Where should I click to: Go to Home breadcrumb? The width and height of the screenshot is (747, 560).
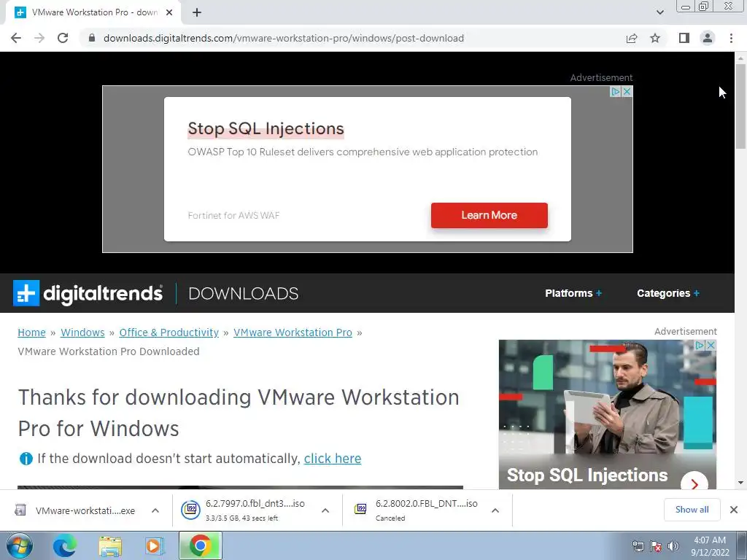point(31,332)
